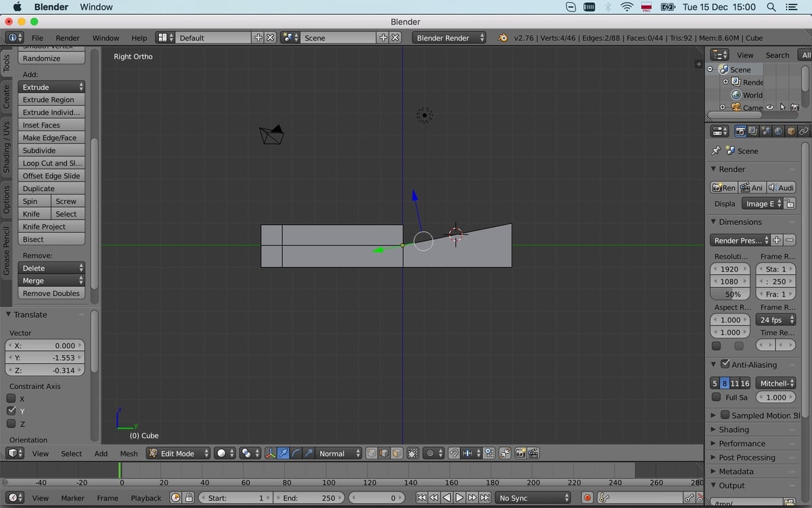This screenshot has width=812, height=508.
Task: Toggle Camera visibility eye in outliner
Action: click(770, 107)
